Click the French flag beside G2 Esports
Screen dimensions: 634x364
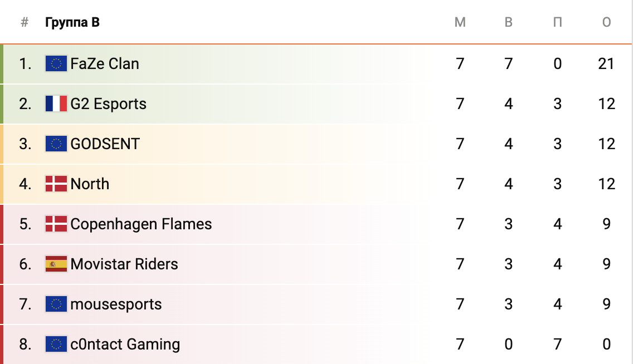coord(56,104)
